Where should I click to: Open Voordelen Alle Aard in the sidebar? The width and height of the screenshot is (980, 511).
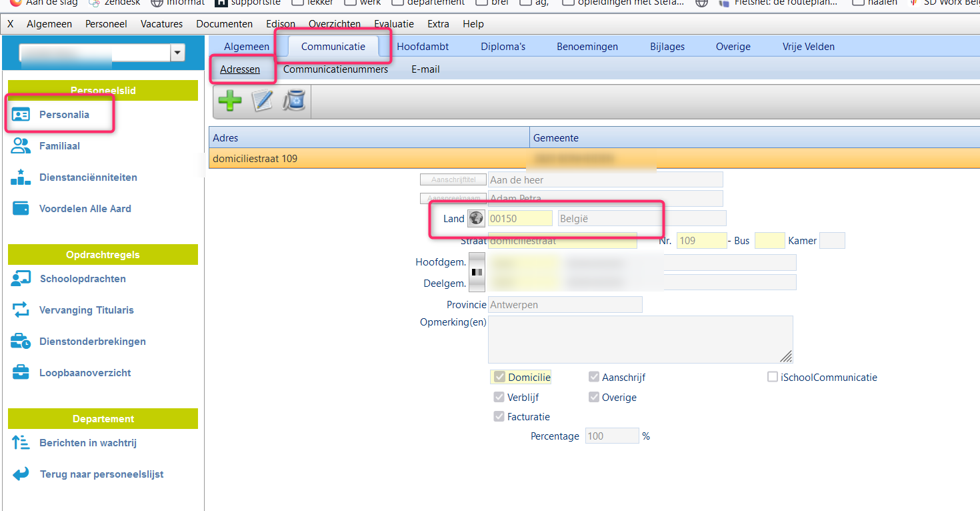(x=85, y=209)
